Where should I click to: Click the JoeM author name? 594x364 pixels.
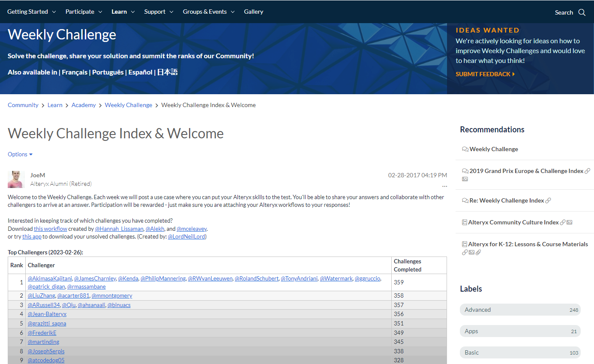click(x=38, y=175)
